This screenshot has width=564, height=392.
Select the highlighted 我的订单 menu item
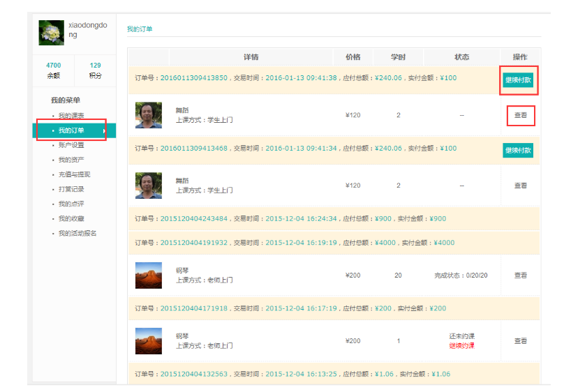[x=71, y=130]
